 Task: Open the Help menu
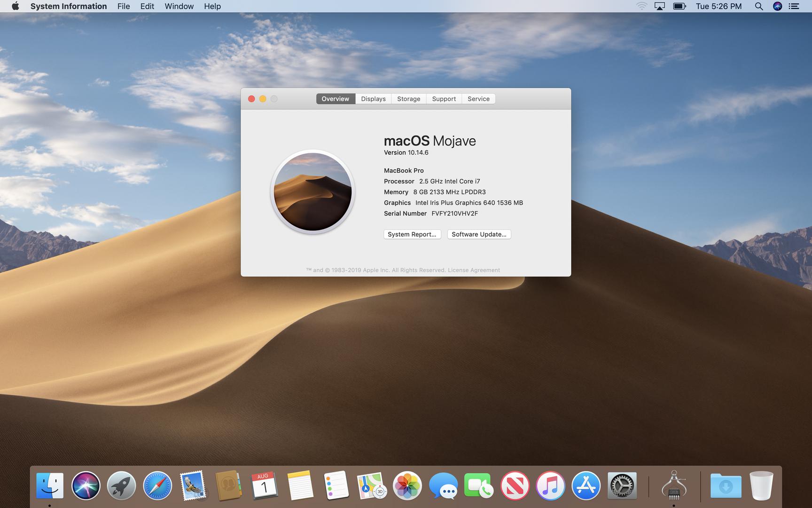[212, 6]
